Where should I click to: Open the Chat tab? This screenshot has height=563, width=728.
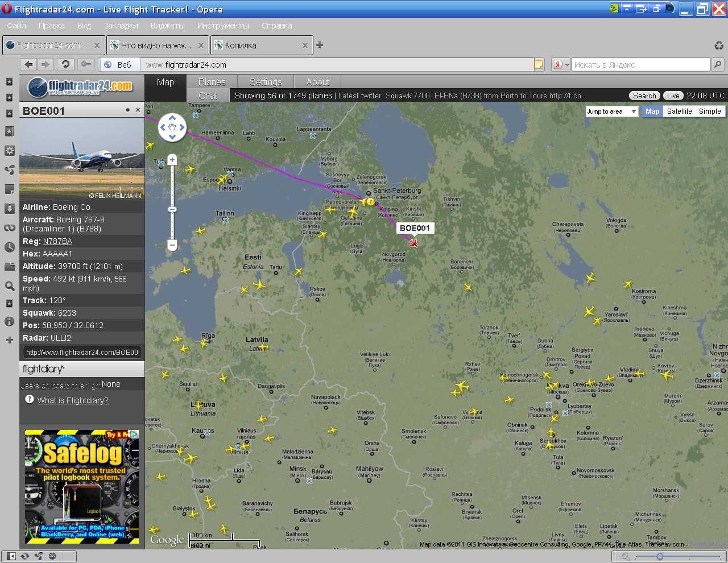click(x=208, y=96)
